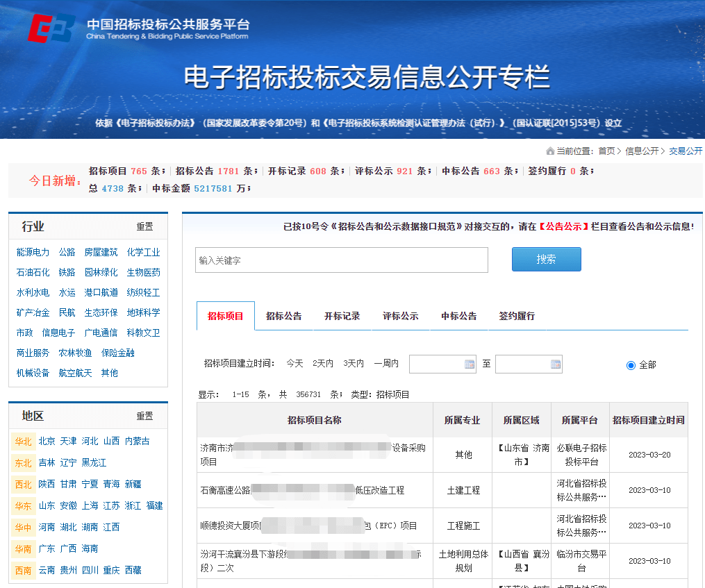Screen dimensions: 705x588
Task: Select 生物医药 industry
Action: [143, 272]
